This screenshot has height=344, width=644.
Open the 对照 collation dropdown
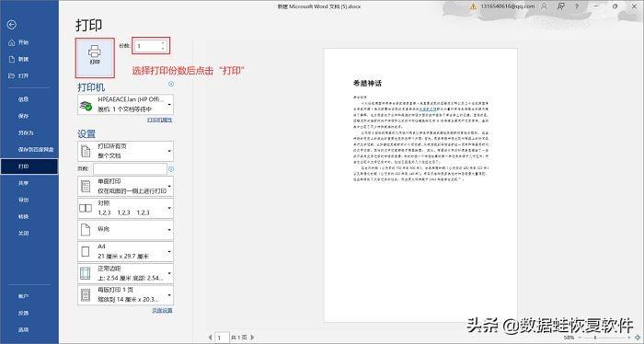coord(125,208)
